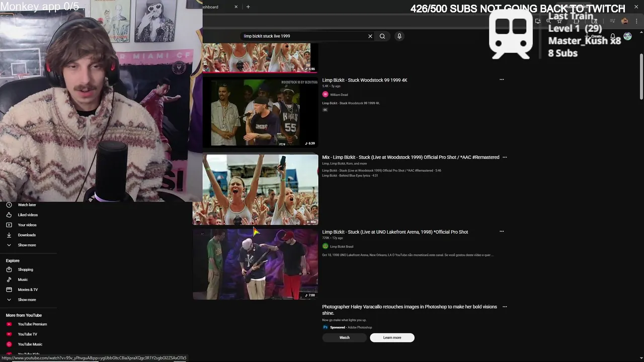Click the page vertical scrollbar thumb

pyautogui.click(x=641, y=75)
